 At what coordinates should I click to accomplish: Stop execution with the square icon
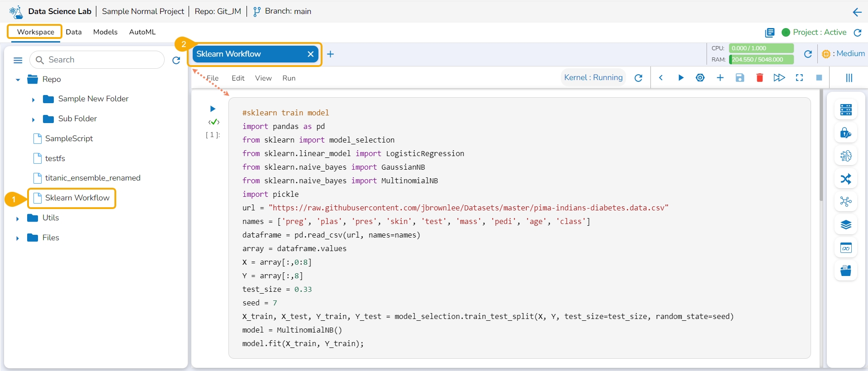pyautogui.click(x=819, y=78)
